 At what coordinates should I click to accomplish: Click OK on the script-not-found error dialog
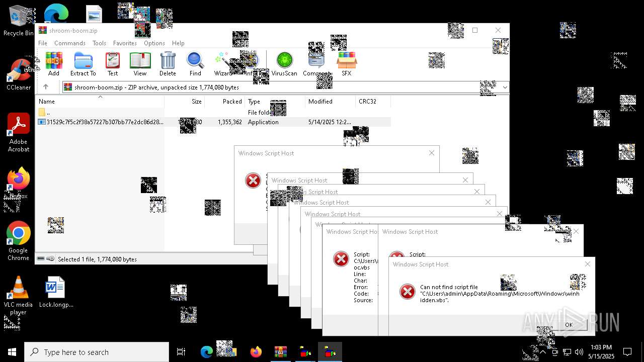pyautogui.click(x=568, y=325)
